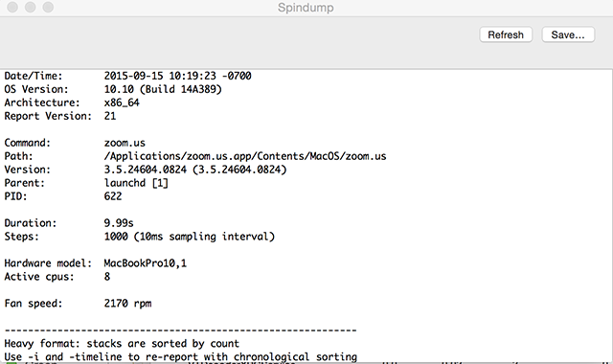Click the Fan speed: label
613x364 pixels.
pyautogui.click(x=34, y=304)
